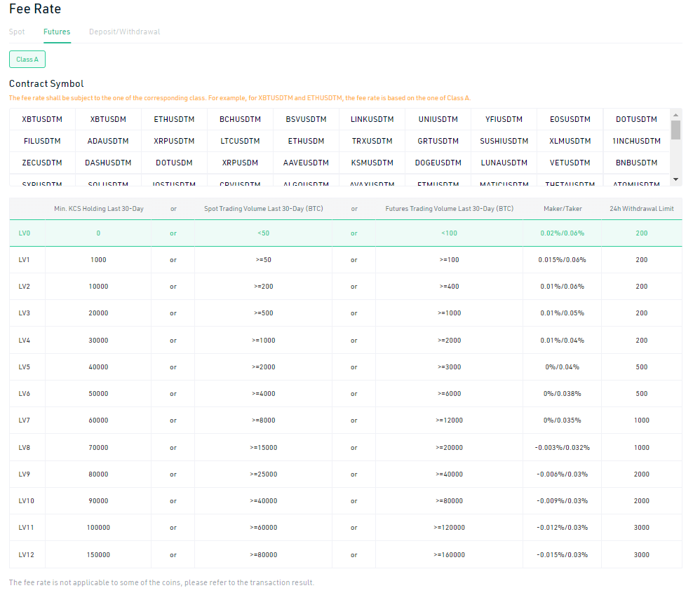
Task: Open the Futures tab
Action: click(57, 32)
